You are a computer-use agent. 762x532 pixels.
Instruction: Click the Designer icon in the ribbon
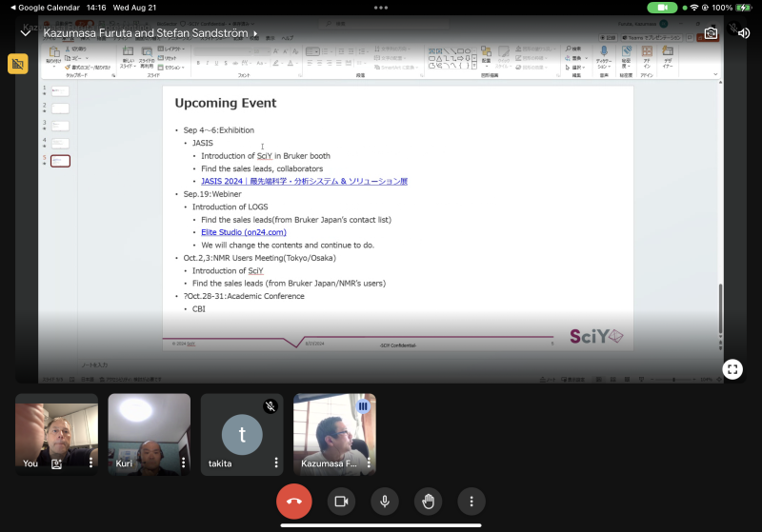pyautogui.click(x=668, y=51)
